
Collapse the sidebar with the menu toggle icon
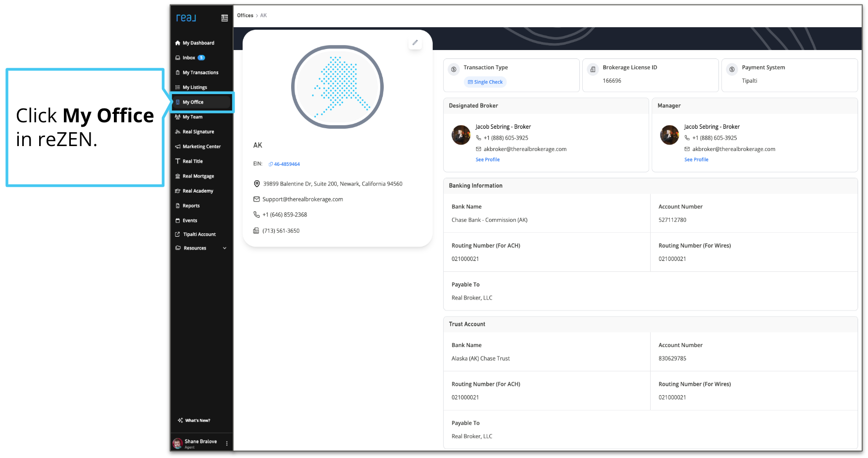pyautogui.click(x=224, y=18)
